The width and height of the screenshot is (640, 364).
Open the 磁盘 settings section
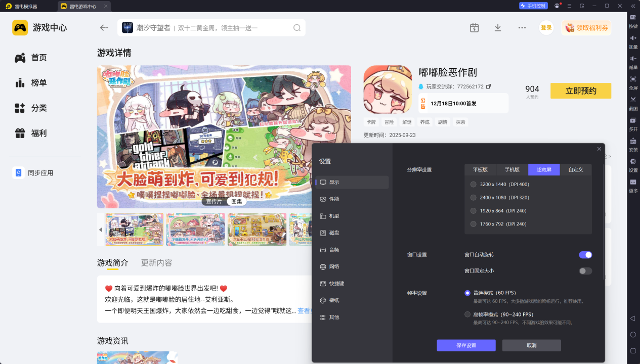(352, 233)
